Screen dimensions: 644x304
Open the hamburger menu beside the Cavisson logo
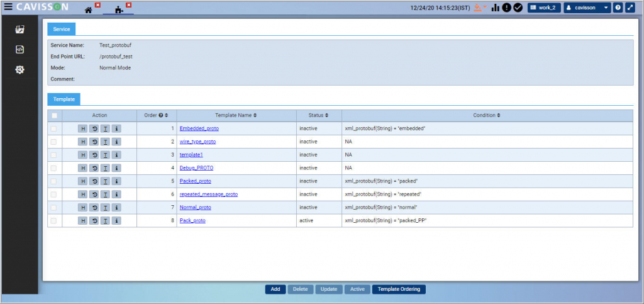(x=8, y=7)
